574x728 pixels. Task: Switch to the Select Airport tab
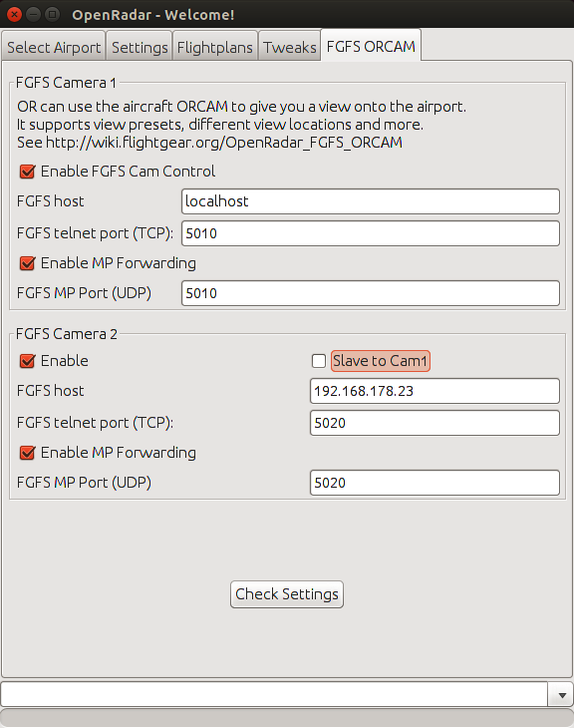click(54, 47)
